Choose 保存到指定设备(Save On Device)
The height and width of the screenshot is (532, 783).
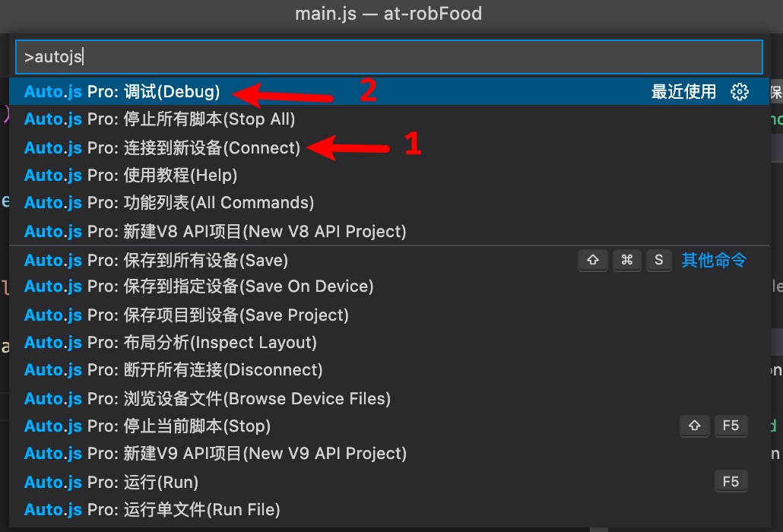pos(389,286)
